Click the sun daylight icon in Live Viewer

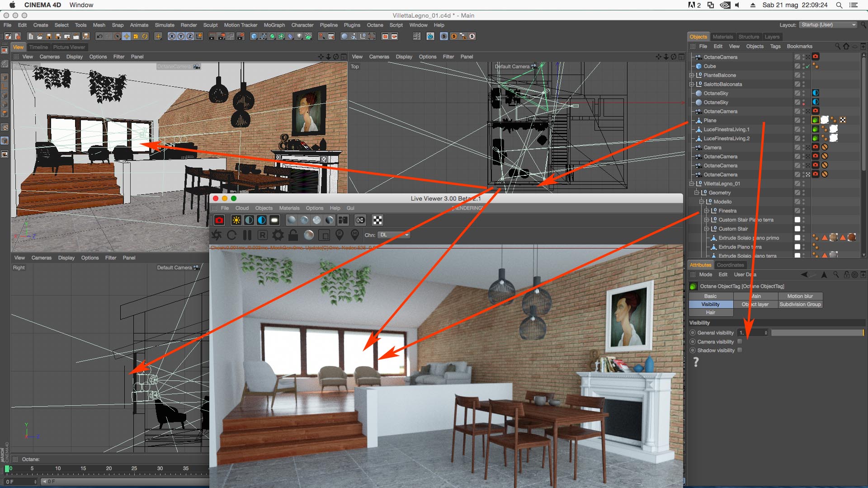[236, 220]
